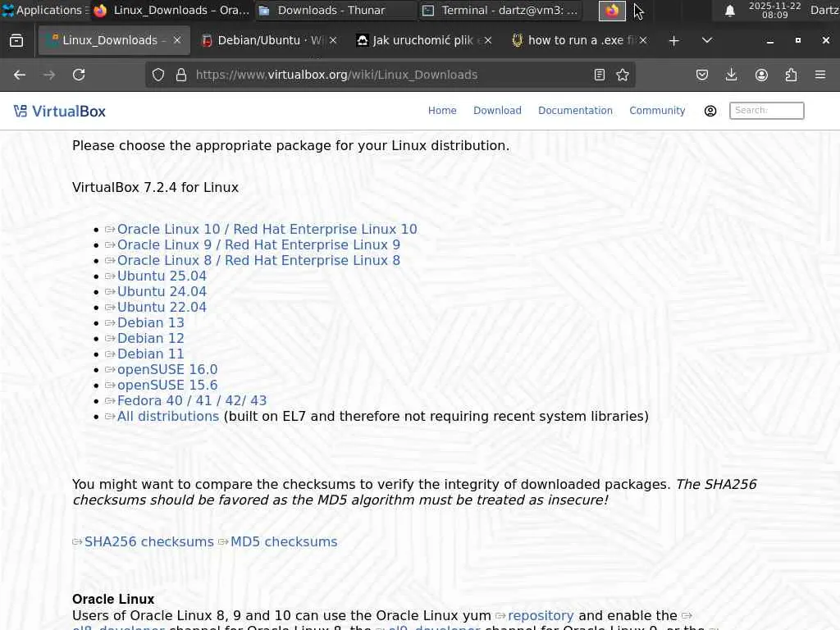
Task: Bookmark this page with the star
Action: (x=623, y=75)
